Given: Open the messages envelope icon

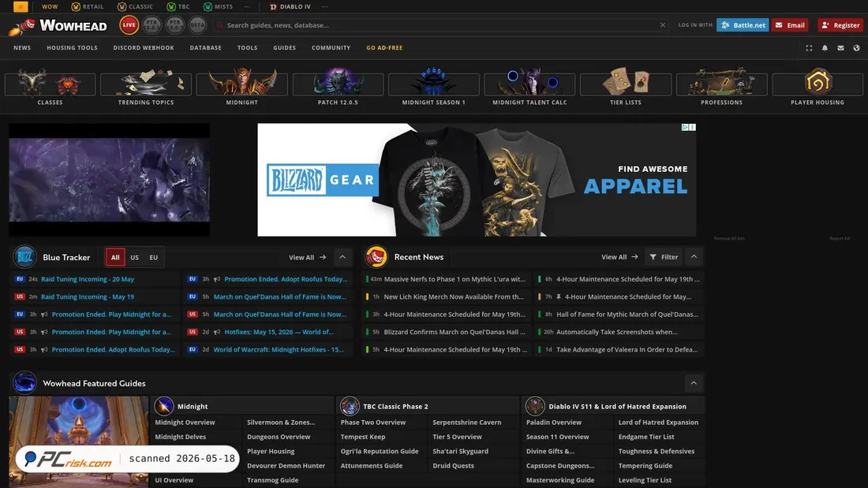Looking at the screenshot, I should [840, 48].
